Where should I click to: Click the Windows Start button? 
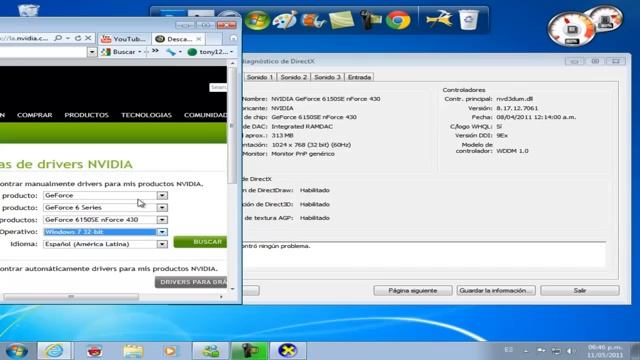17,351
